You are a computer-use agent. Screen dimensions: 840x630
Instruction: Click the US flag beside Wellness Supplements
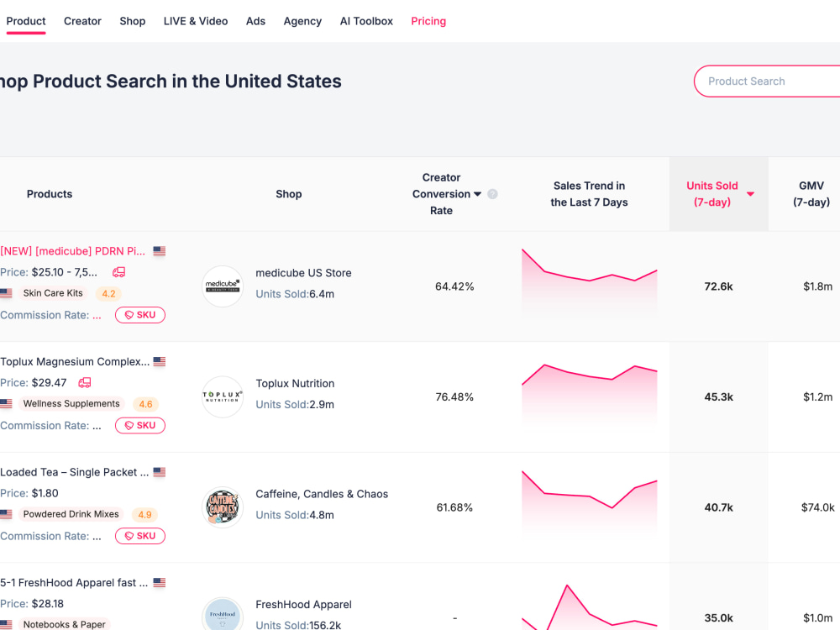tap(6, 403)
